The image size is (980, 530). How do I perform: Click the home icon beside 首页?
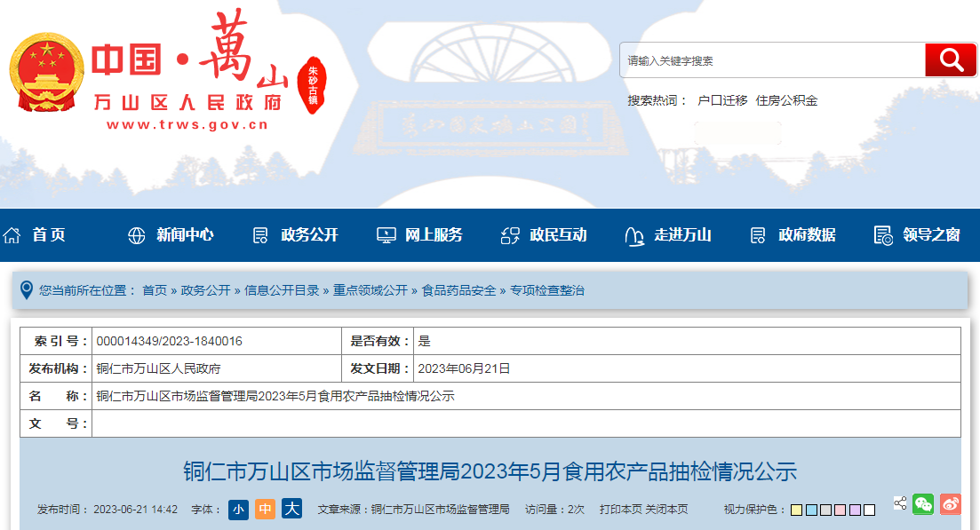(12, 235)
